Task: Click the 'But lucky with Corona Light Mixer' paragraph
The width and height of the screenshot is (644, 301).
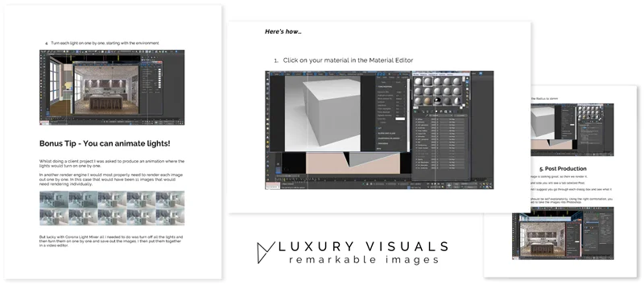Action: pos(112,241)
